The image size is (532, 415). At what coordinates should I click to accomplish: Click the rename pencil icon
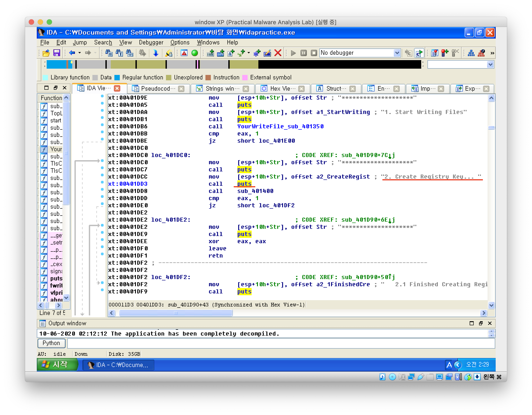pos(267,53)
